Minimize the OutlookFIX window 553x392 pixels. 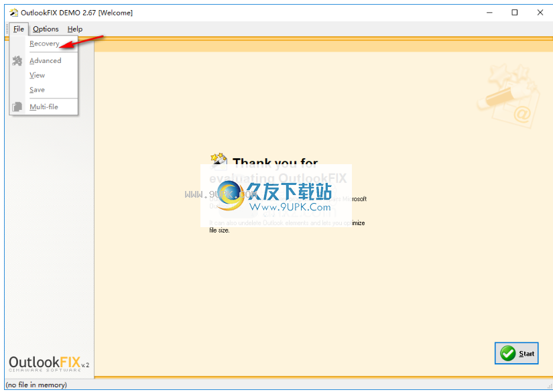pos(489,13)
